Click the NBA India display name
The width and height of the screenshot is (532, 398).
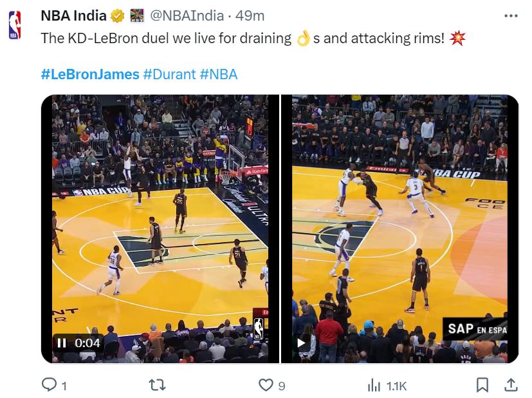(73, 16)
